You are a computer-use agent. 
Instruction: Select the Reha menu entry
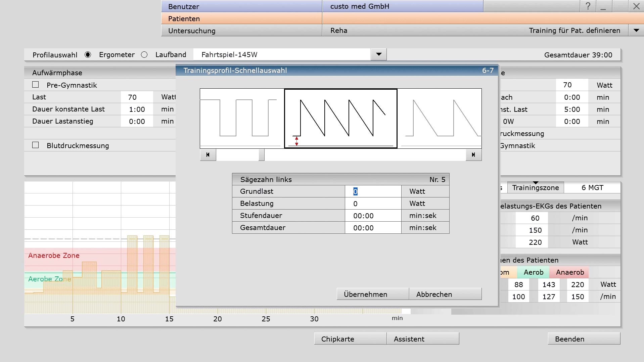click(x=339, y=31)
